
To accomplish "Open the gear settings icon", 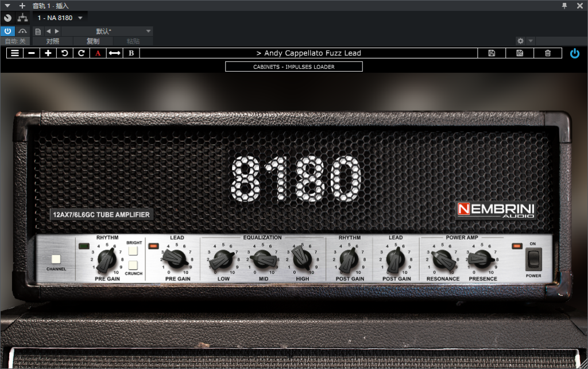I will (520, 41).
